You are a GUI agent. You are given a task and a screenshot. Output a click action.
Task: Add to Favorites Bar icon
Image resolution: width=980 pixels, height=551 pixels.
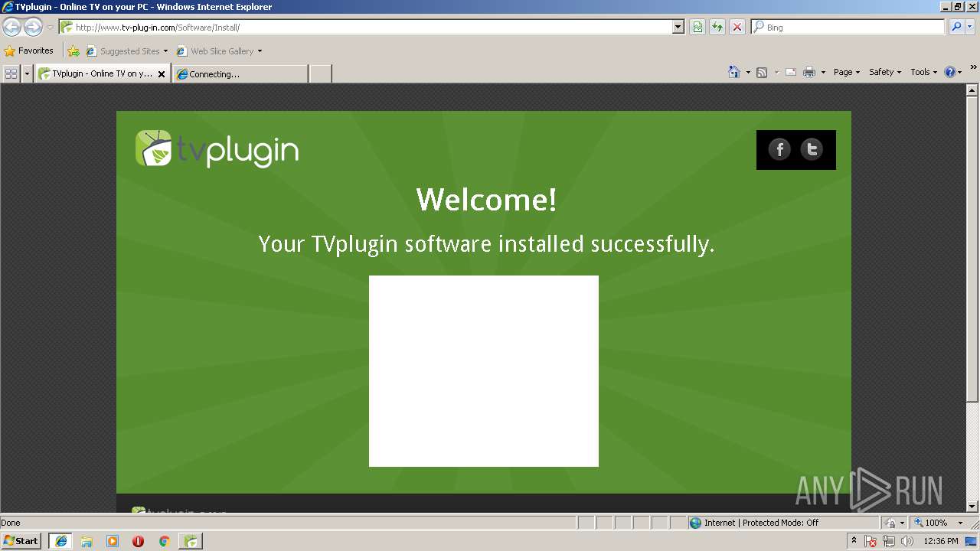(73, 51)
